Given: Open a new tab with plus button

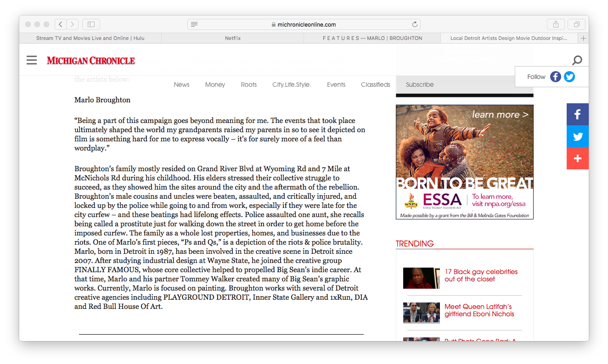Looking at the screenshot, I should tap(584, 38).
